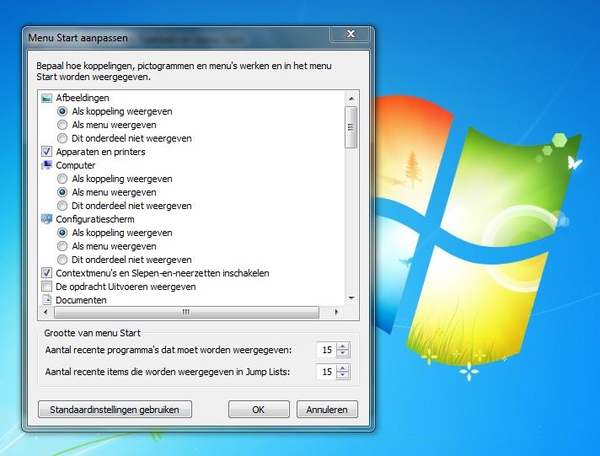600x456 pixels.
Task: Click the Jump Lists items number field
Action: [326, 371]
